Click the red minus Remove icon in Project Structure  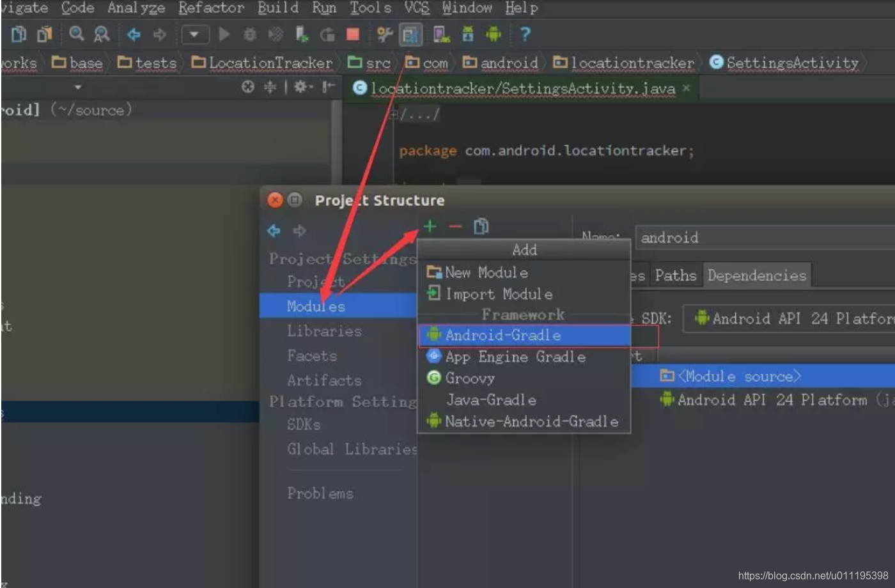tap(455, 226)
